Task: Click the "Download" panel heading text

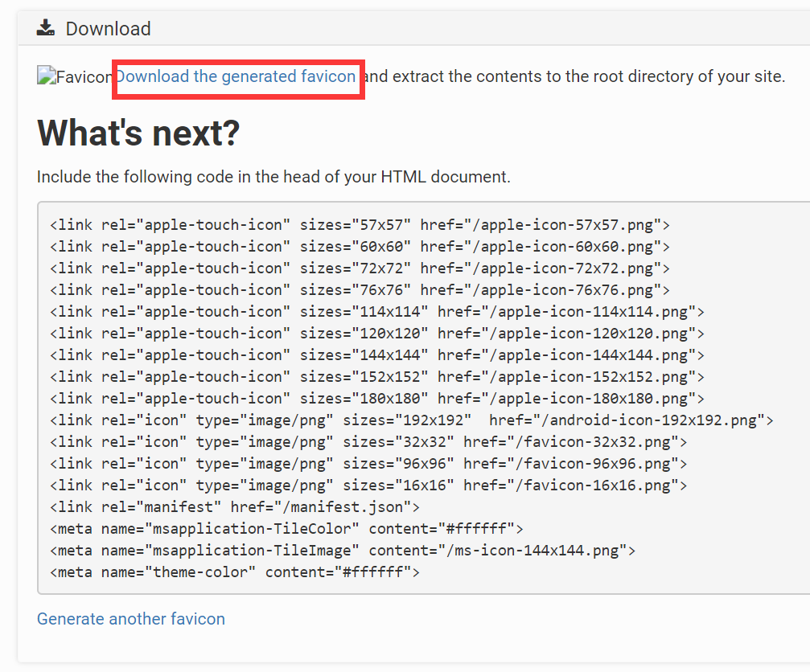Action: click(x=108, y=29)
